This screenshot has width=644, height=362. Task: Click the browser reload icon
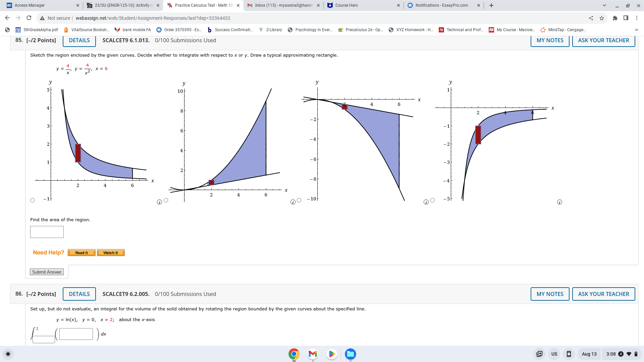[x=29, y=18]
